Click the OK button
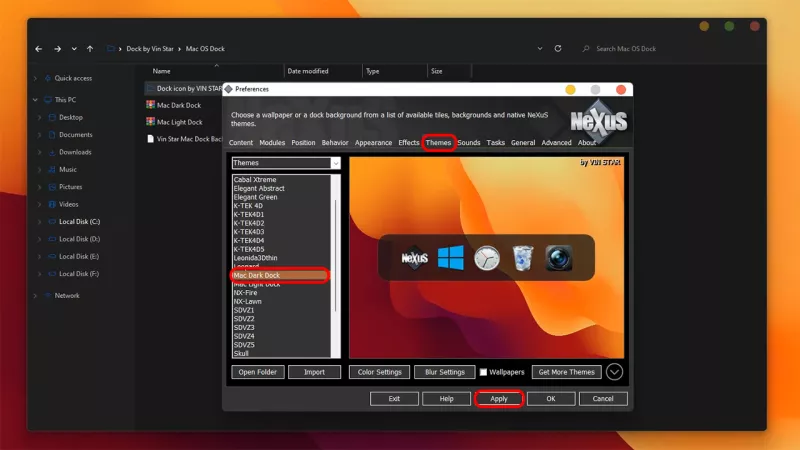The width and height of the screenshot is (800, 450). 551,399
